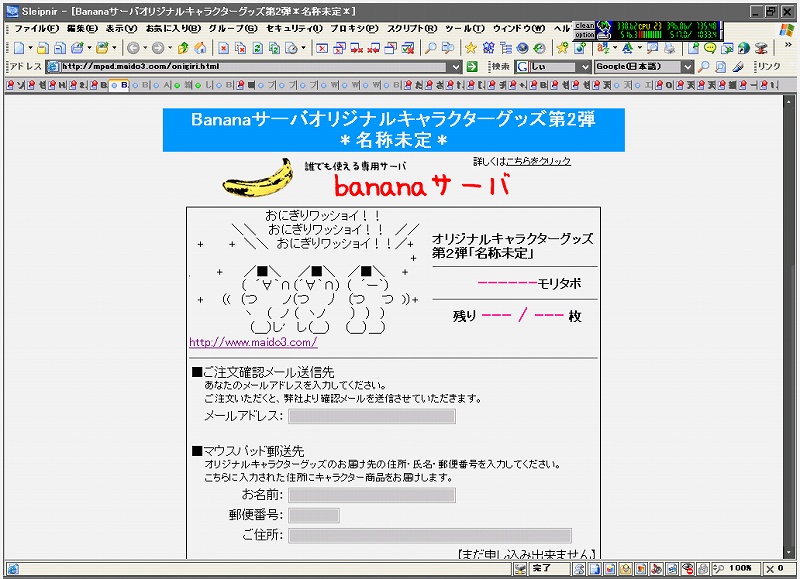Click the 郵便番号 input field

point(314,515)
